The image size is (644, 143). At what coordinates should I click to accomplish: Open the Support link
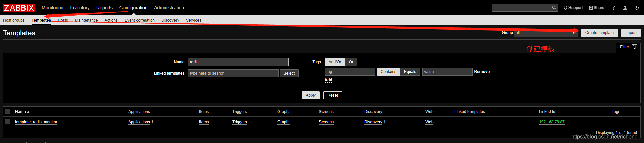pyautogui.click(x=573, y=8)
